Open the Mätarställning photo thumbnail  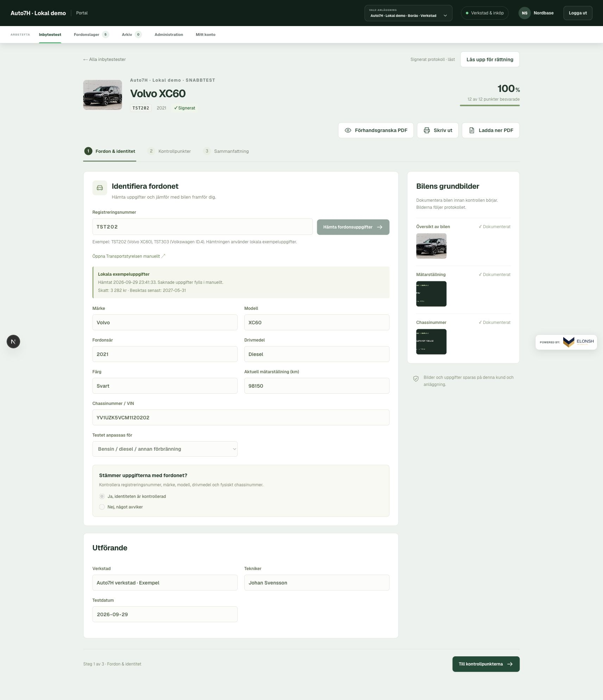click(431, 294)
